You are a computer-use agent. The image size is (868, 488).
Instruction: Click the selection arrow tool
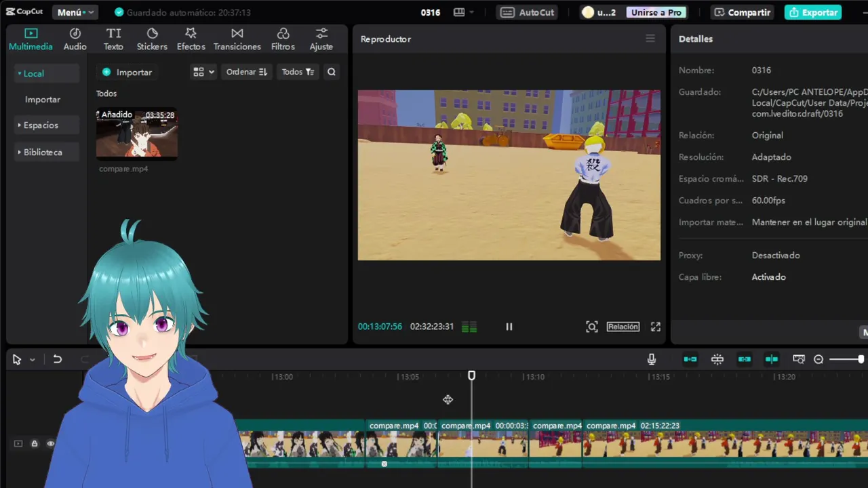17,360
